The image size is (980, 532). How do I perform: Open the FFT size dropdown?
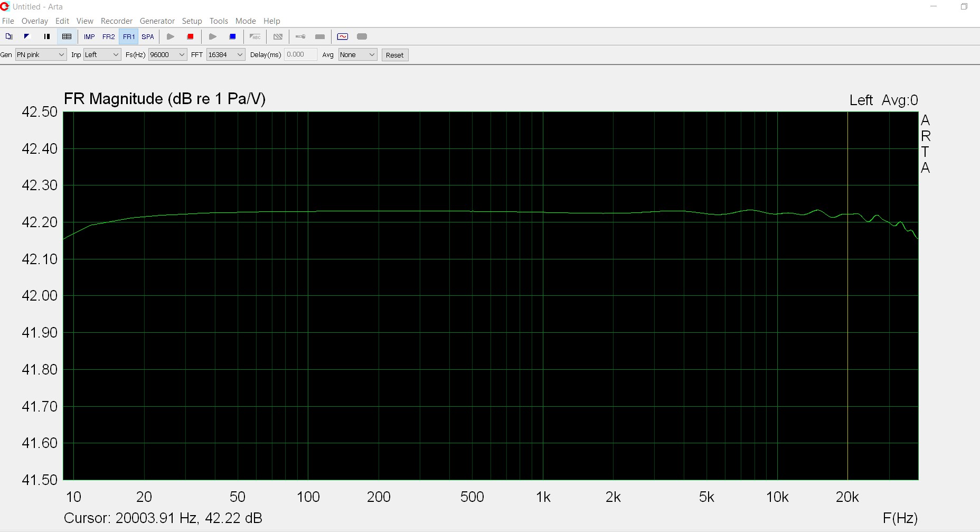tap(225, 54)
